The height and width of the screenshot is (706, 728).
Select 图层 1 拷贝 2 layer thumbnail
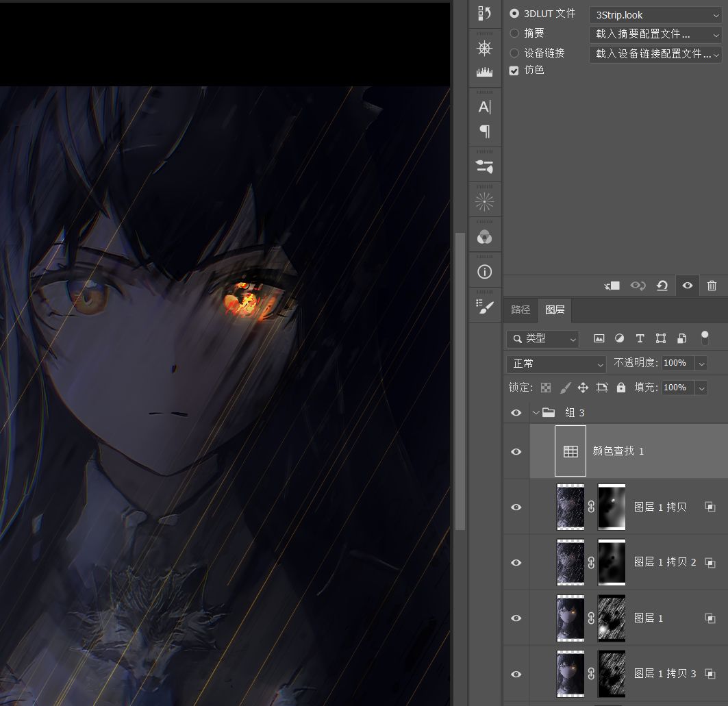570,563
